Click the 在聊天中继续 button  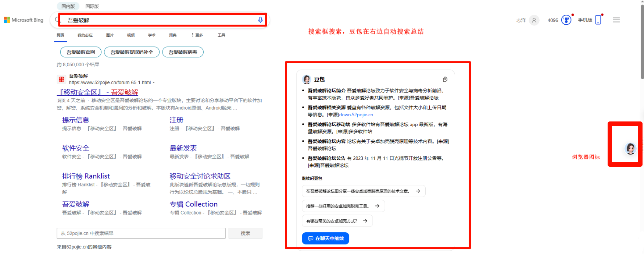coord(325,239)
